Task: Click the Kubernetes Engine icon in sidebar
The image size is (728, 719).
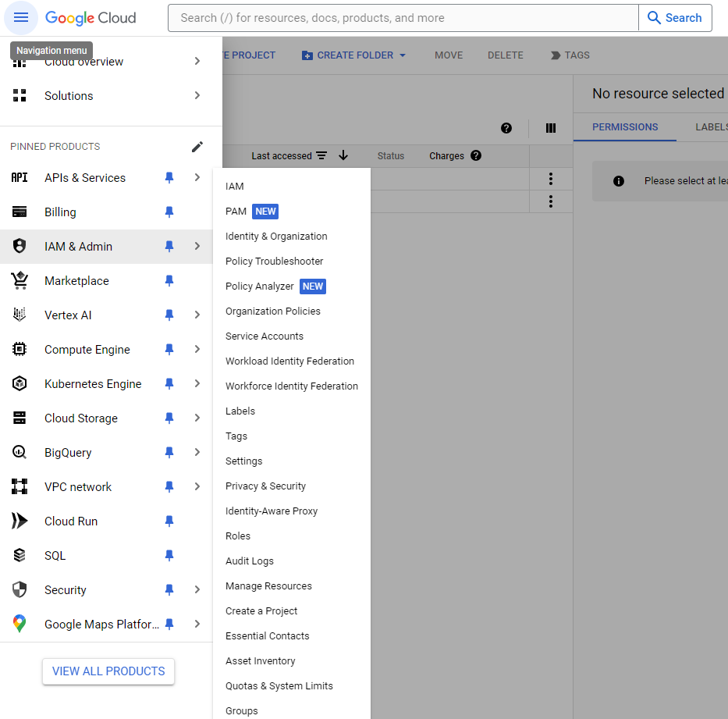Action: (20, 384)
